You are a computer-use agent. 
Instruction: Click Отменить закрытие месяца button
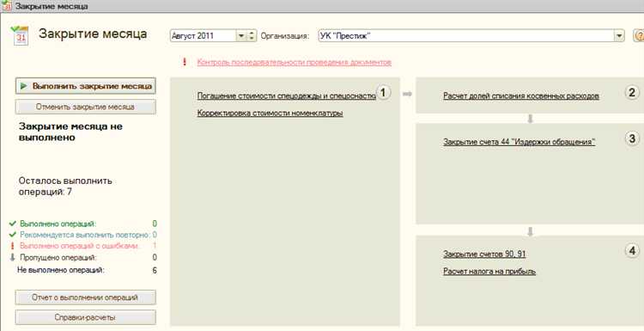[x=85, y=107]
